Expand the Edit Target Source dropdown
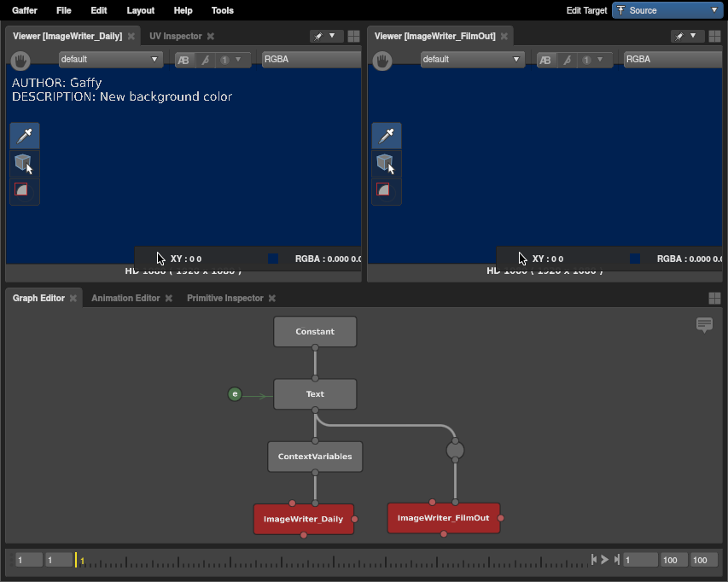The width and height of the screenshot is (728, 582). [667, 10]
